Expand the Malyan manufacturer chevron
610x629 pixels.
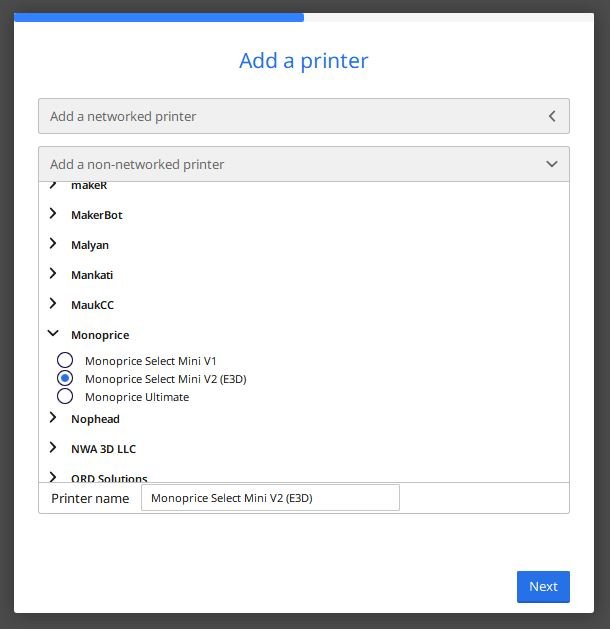[x=53, y=243]
